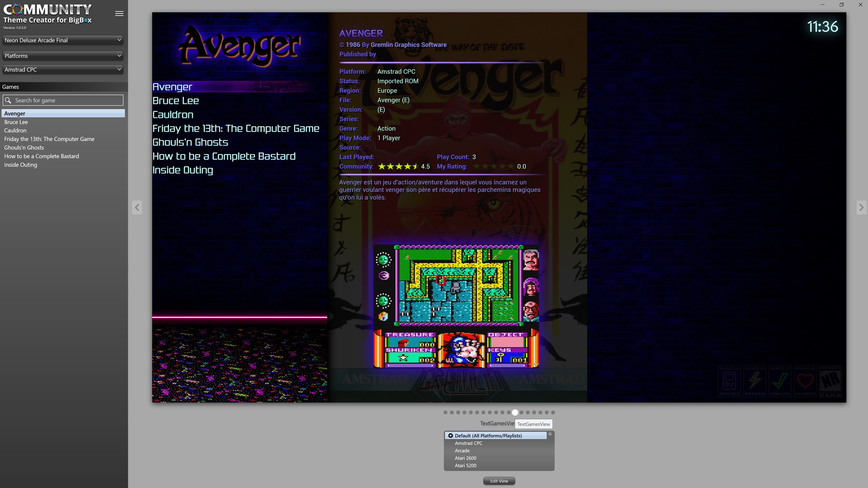The image size is (868, 488).
Task: Click Ghouls'n Ghosts in the theme preview
Action: click(x=190, y=142)
